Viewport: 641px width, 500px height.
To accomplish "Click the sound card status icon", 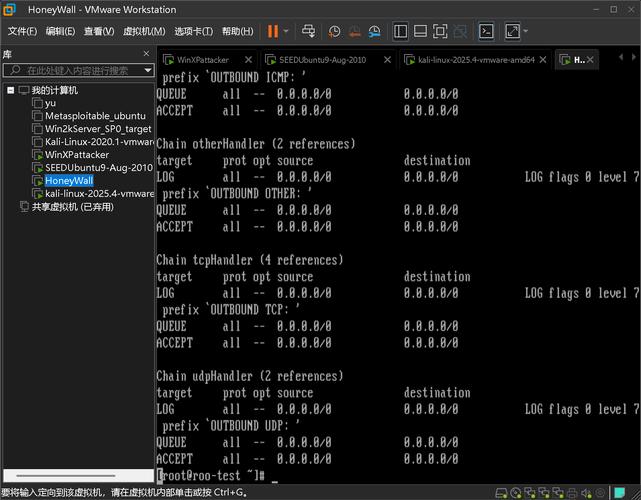I will tap(587, 493).
